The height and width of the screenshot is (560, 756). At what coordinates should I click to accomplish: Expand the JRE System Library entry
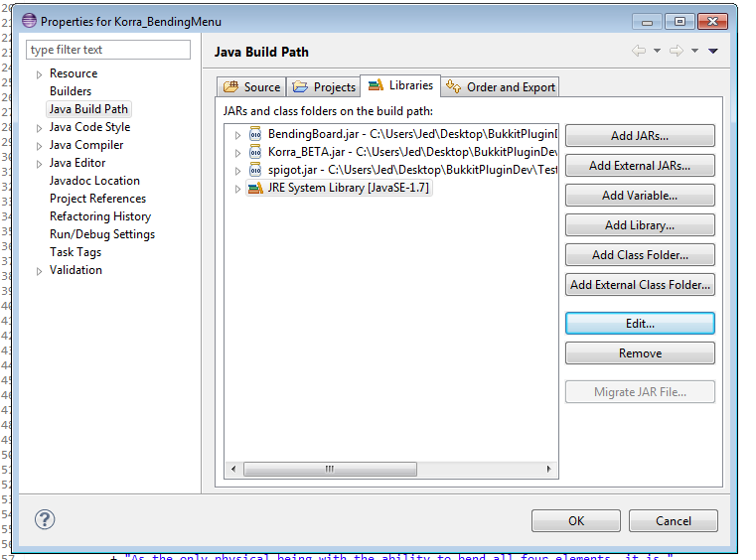point(237,189)
